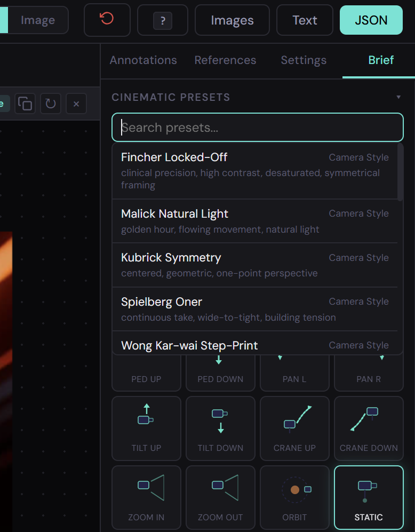Select the Image mode toggle
This screenshot has width=415, height=532.
tap(38, 20)
